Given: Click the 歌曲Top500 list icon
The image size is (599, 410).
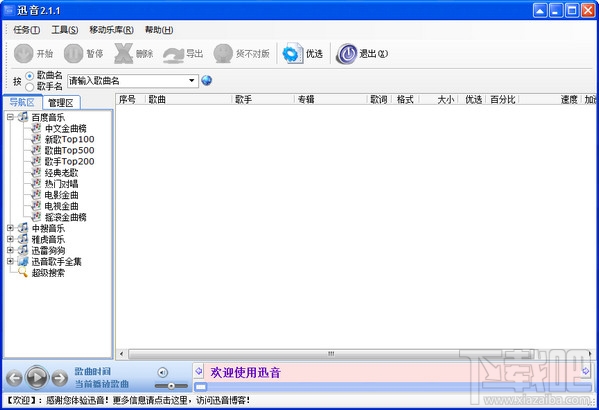Looking at the screenshot, I should coord(36,150).
